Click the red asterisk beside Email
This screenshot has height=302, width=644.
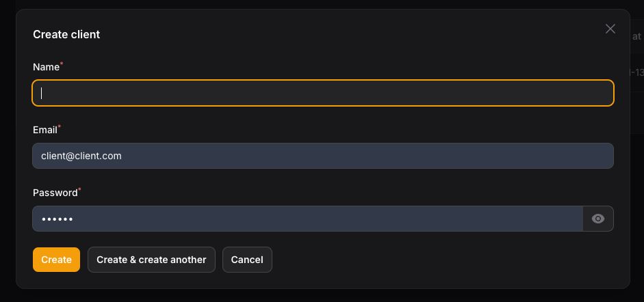point(59,126)
